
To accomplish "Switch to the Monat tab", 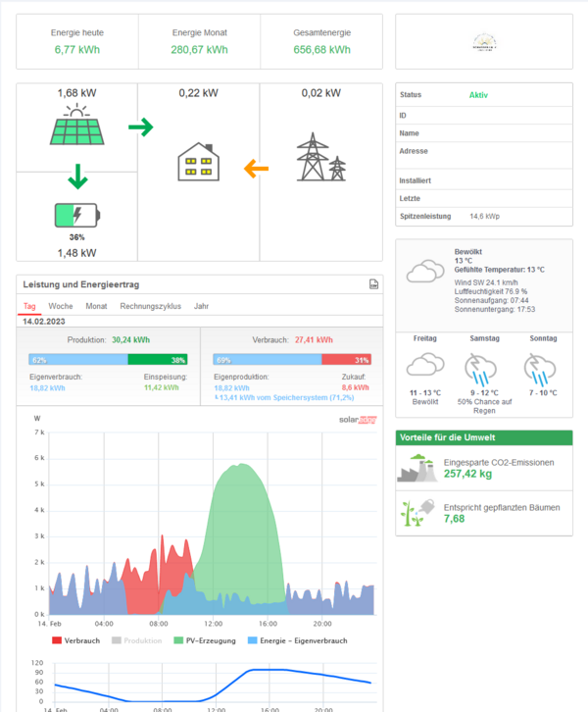I will pos(96,306).
